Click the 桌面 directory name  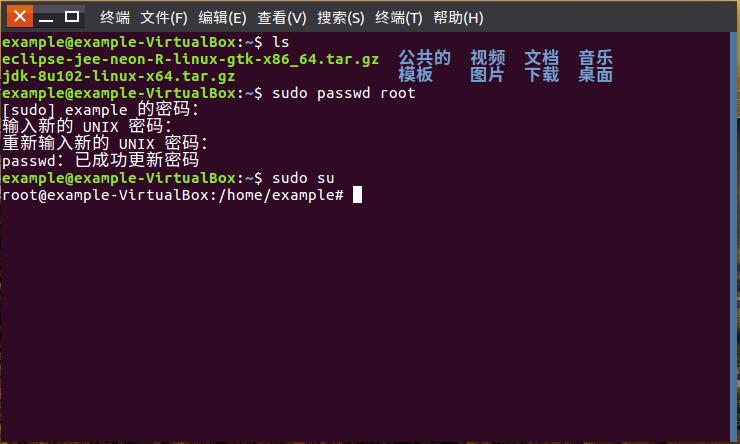click(x=596, y=76)
